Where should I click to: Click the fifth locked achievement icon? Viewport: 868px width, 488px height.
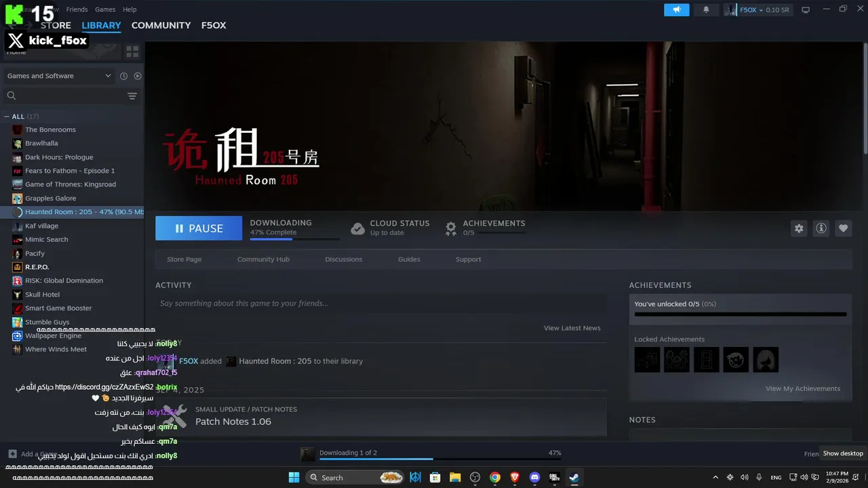(x=766, y=360)
